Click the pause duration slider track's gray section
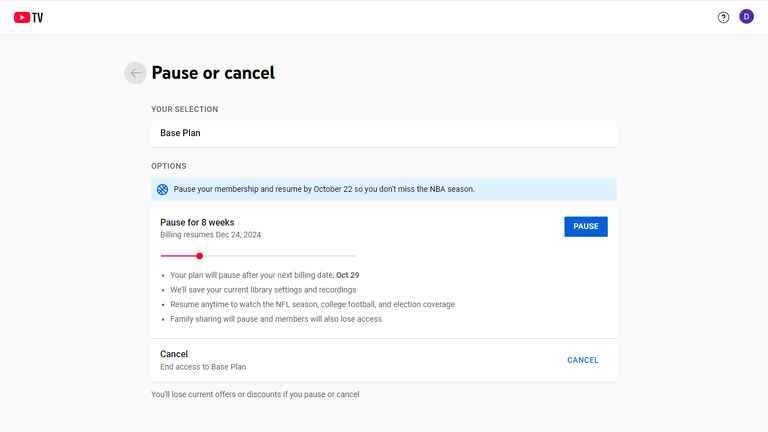This screenshot has height=432, width=768. 279,256
